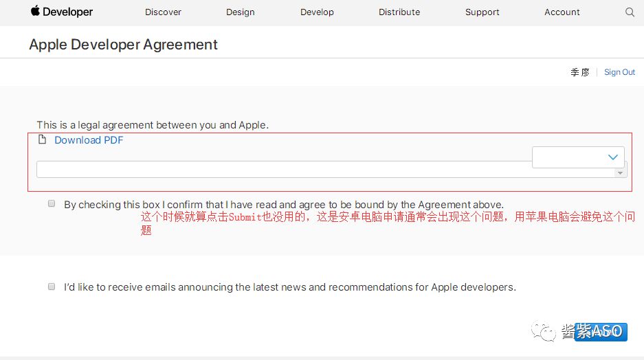Check the agreement confirmation checkbox

[x=52, y=203]
